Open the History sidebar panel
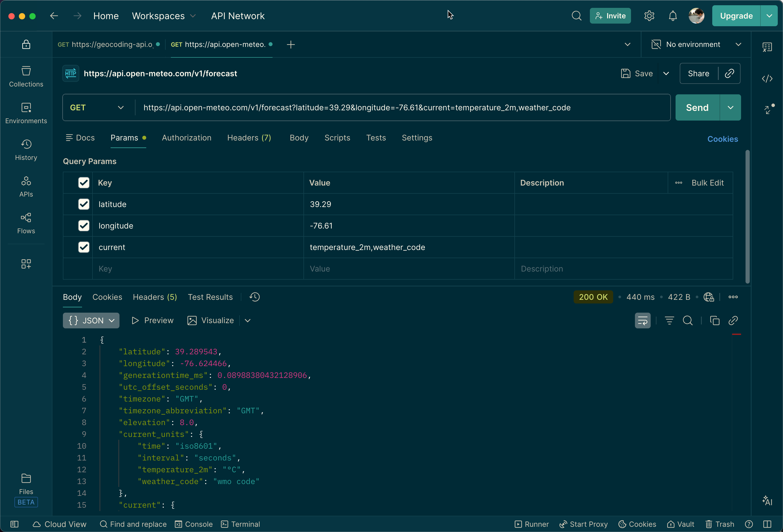The height and width of the screenshot is (532, 783). (26, 150)
